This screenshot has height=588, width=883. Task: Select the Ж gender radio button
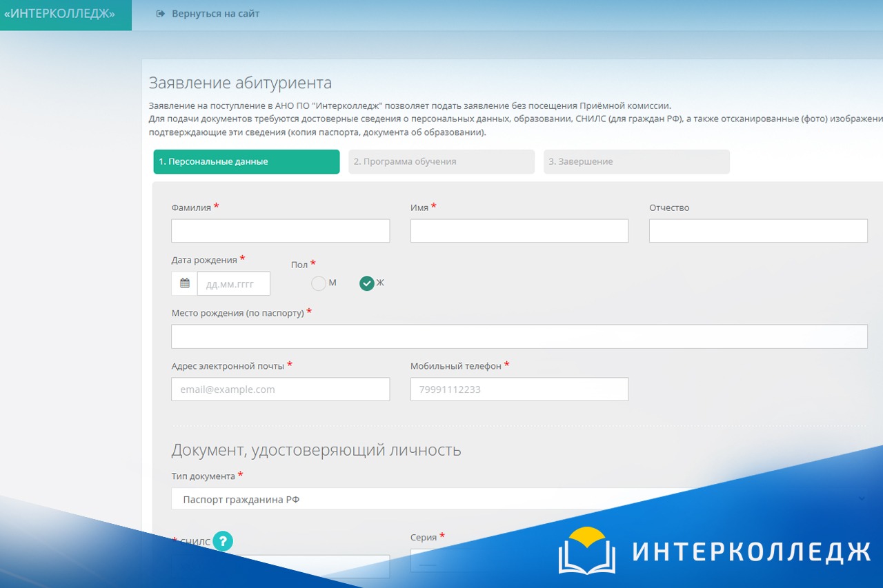tap(367, 283)
